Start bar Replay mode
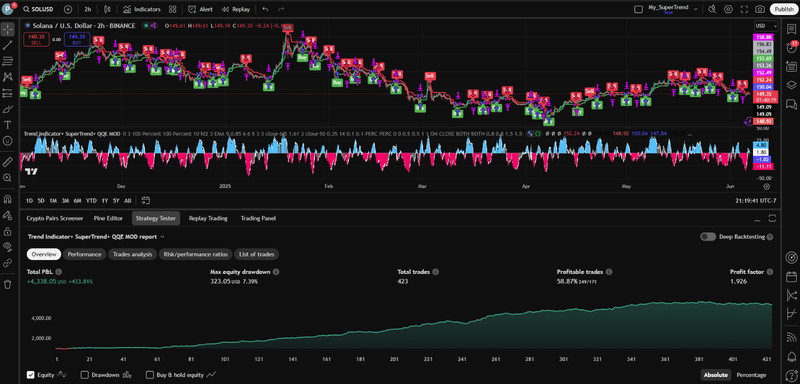The height and width of the screenshot is (384, 800). click(236, 9)
